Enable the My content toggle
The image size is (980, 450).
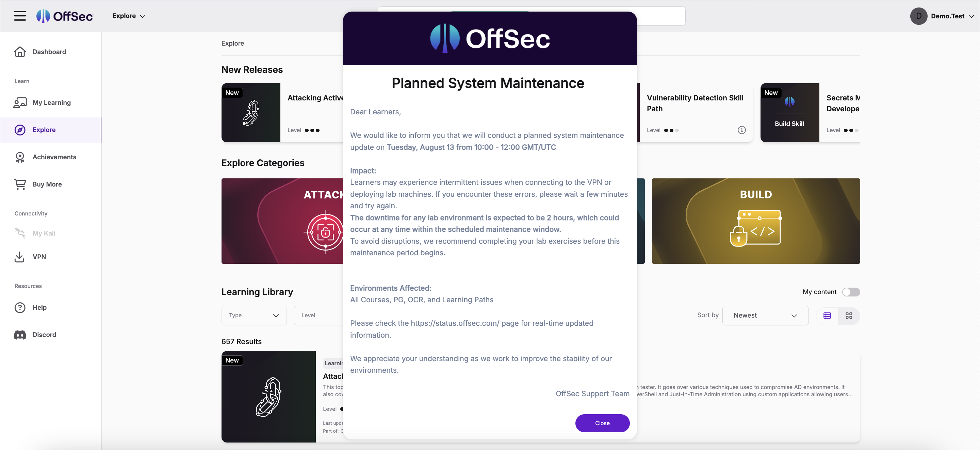click(x=851, y=292)
